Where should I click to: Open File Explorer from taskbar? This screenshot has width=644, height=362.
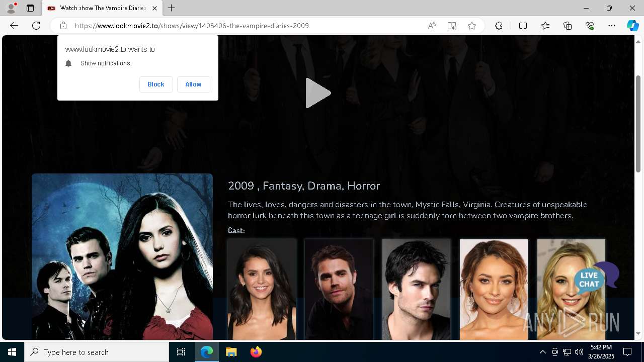[231, 352]
